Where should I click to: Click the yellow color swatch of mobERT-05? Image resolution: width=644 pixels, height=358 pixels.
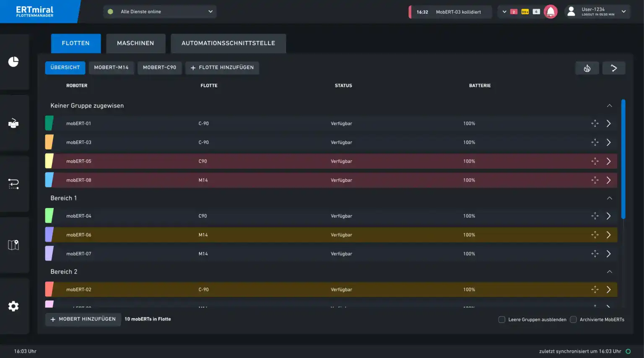tap(49, 161)
